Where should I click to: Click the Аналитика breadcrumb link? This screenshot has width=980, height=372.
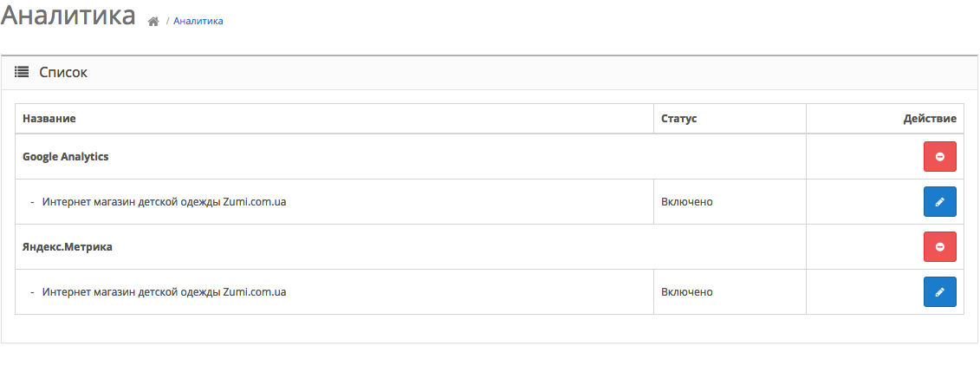[x=198, y=22]
